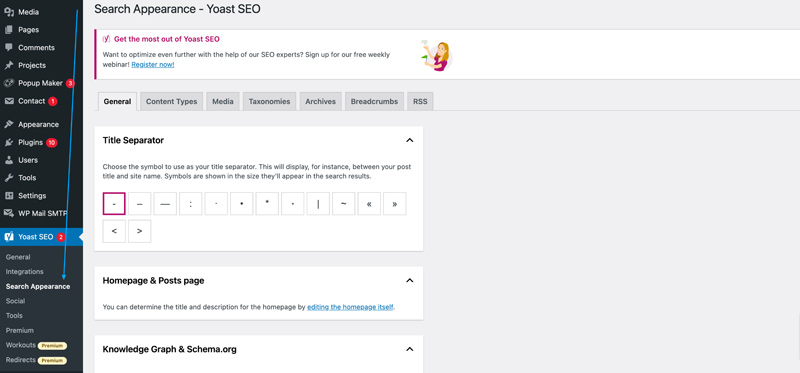Open the Media tab in Search Appearance
The image size is (800, 373).
222,102
